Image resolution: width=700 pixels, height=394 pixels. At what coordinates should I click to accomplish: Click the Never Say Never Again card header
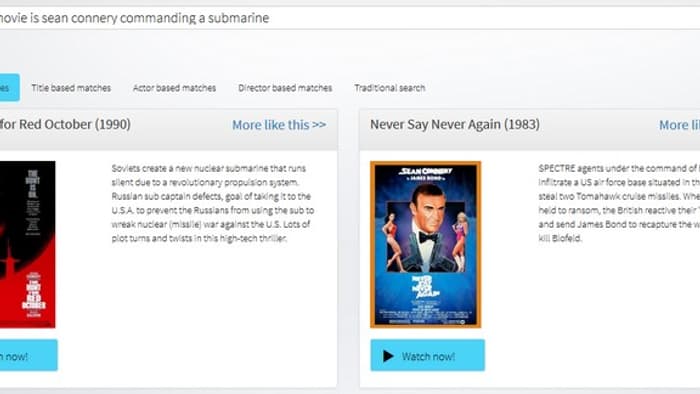pyautogui.click(x=529, y=129)
